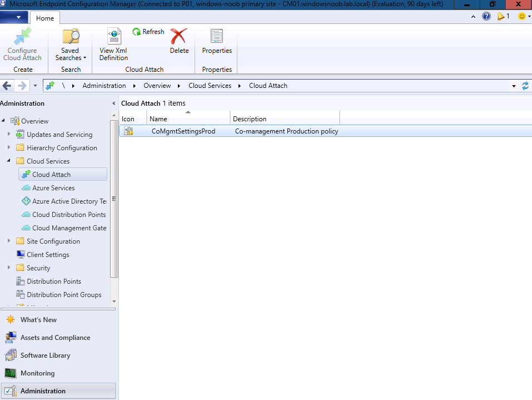Click the smiley feedback icon
The height and width of the screenshot is (400, 532).
tap(522, 16)
